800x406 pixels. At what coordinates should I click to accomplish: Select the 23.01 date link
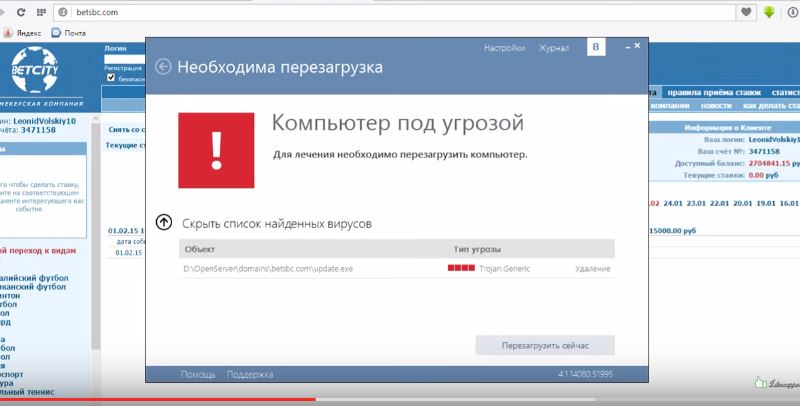[696, 203]
